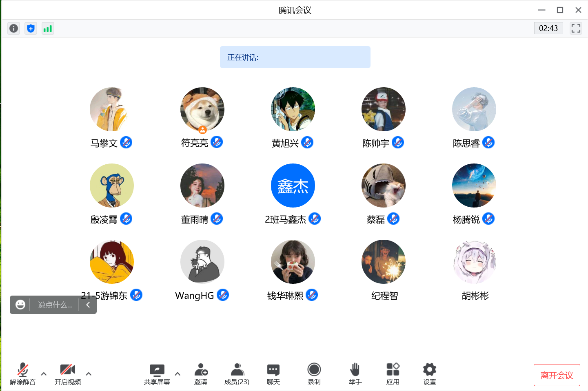The width and height of the screenshot is (588, 391).
Task: Check the green network signal icon
Action: click(x=48, y=29)
